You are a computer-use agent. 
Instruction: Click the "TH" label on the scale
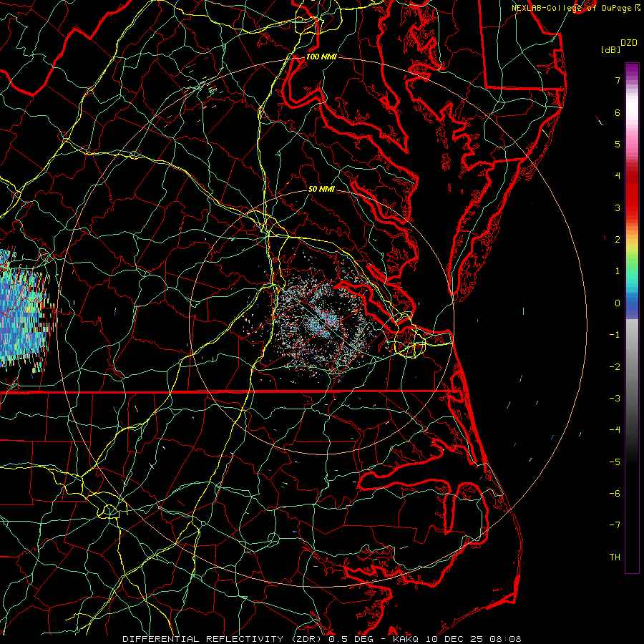point(615,557)
